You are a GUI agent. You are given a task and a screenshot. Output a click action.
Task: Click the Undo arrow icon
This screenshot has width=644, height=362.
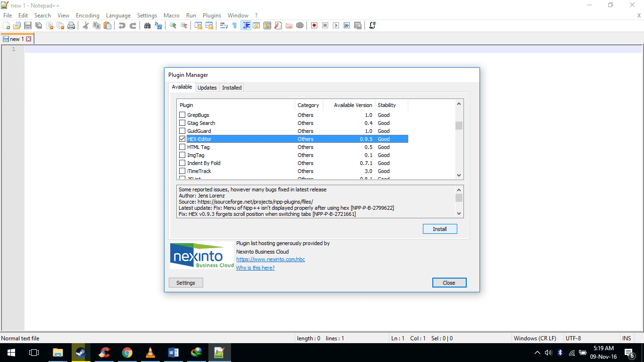click(122, 25)
